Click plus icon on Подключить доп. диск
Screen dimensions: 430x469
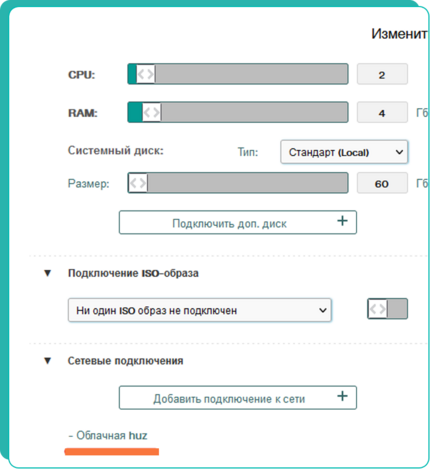click(342, 221)
